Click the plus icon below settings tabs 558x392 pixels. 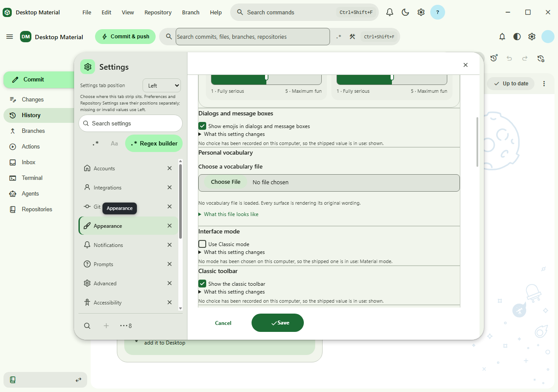tap(106, 326)
